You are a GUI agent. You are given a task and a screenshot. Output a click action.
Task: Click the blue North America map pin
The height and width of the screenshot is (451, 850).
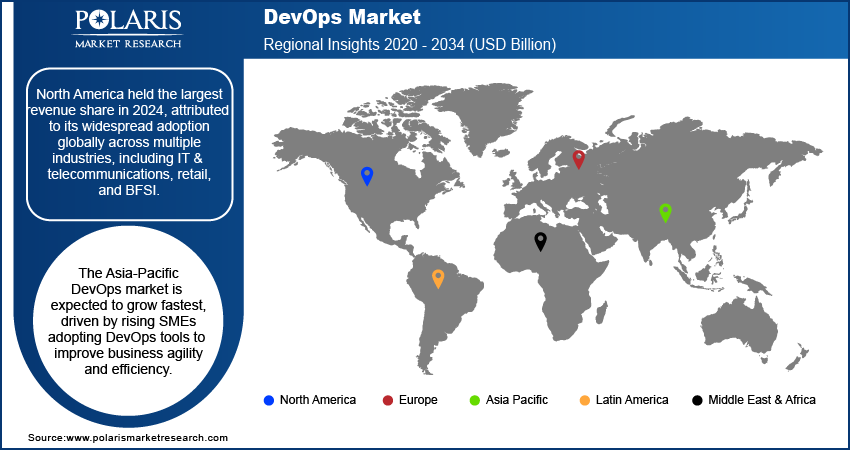(x=367, y=176)
